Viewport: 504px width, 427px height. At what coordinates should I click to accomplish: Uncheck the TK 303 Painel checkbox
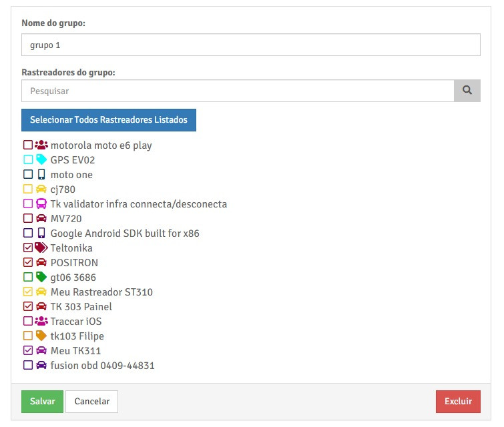28,306
